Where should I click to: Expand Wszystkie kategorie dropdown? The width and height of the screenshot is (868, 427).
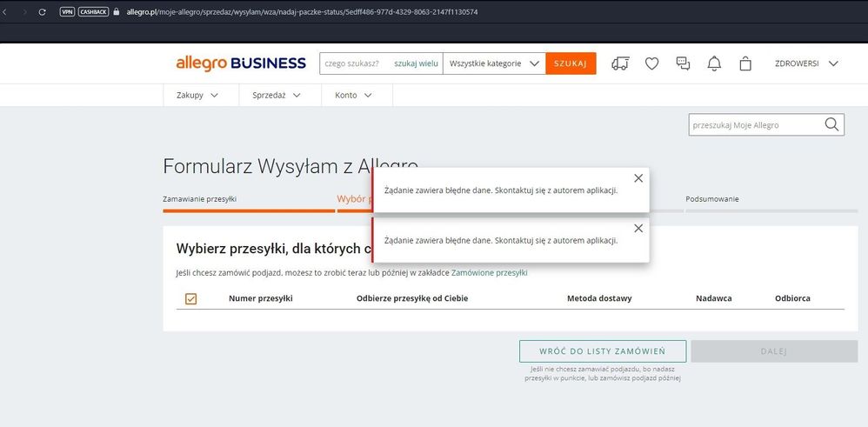point(494,63)
